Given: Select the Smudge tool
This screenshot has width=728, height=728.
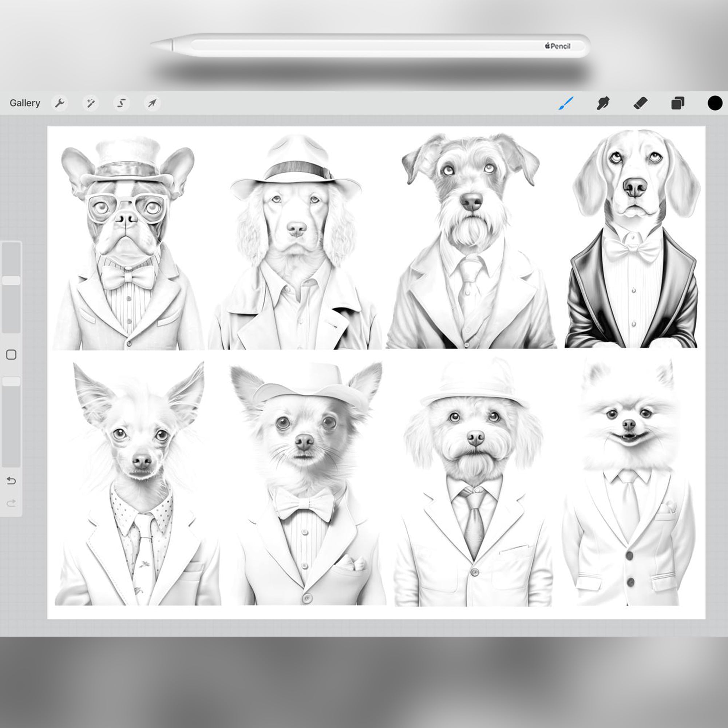Looking at the screenshot, I should (x=603, y=103).
